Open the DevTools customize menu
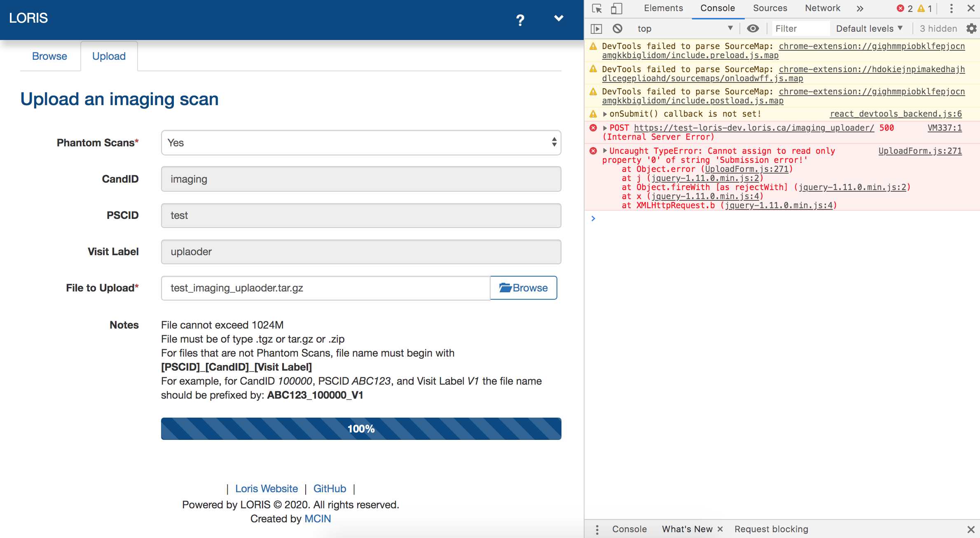 point(951,8)
